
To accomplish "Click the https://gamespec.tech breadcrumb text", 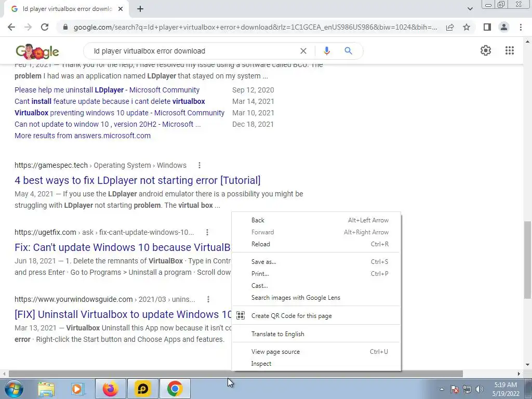I will pos(51,165).
